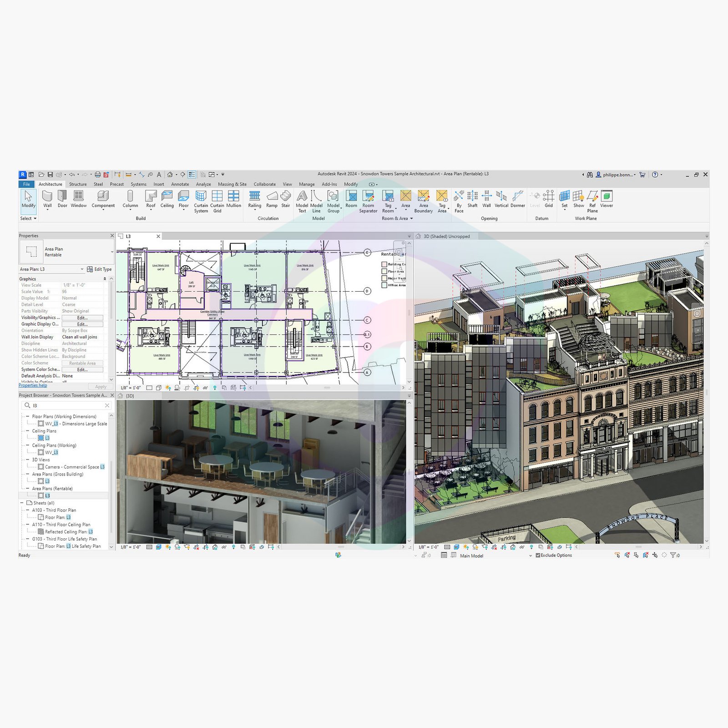Viewport: 728px width, 728px height.
Task: Open the Area Plan: L3 instance dropdown
Action: point(82,269)
